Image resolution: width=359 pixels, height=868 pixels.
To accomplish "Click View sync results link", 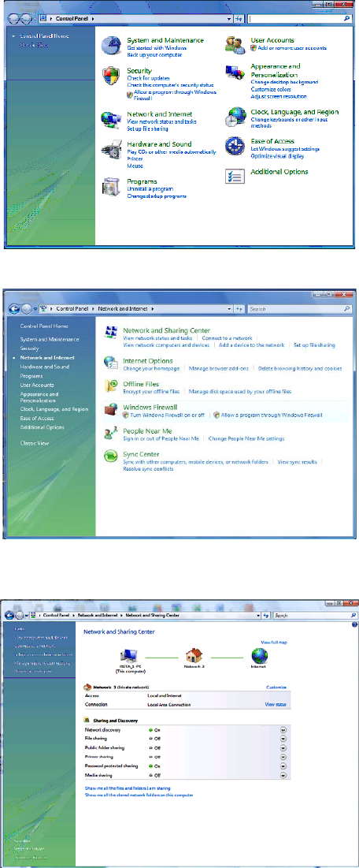I will point(297,462).
